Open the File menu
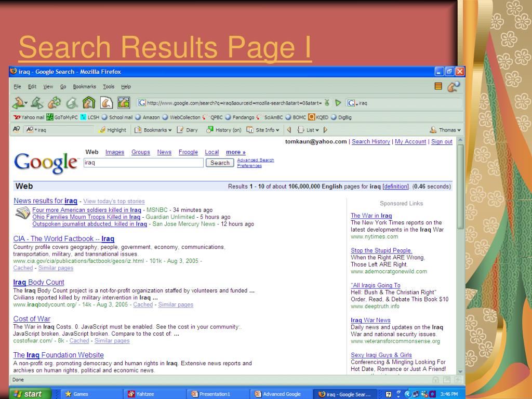Screen dimensions: 532x399 point(17,87)
